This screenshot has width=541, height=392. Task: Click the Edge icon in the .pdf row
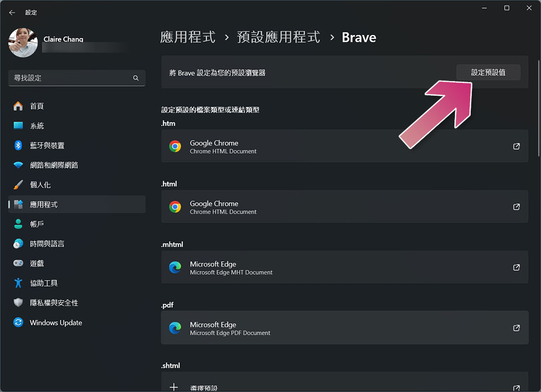click(x=175, y=328)
